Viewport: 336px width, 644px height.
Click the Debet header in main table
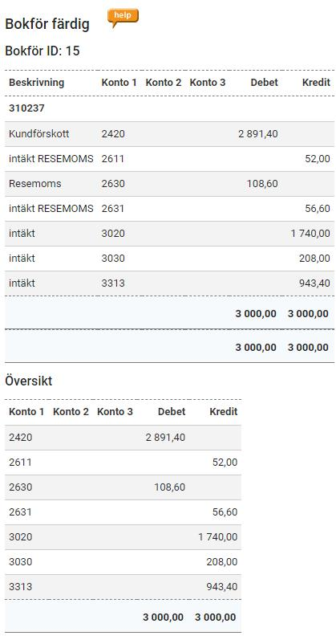coord(264,83)
